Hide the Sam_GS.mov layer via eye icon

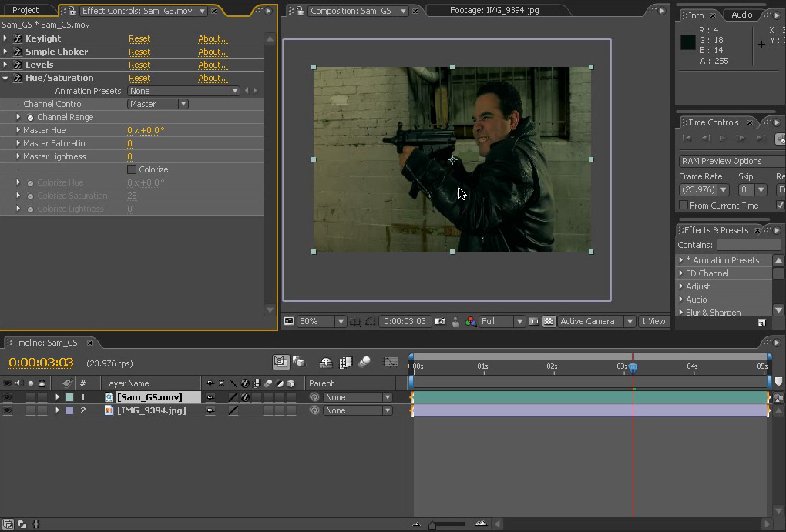point(8,397)
